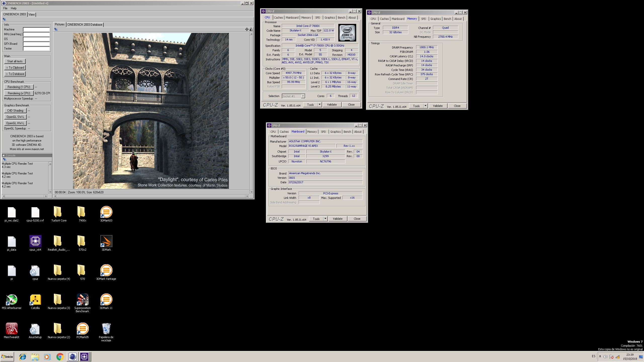This screenshot has height=362, width=644.
Task: Open the cpuz_x64 desktop icon
Action: 35,243
